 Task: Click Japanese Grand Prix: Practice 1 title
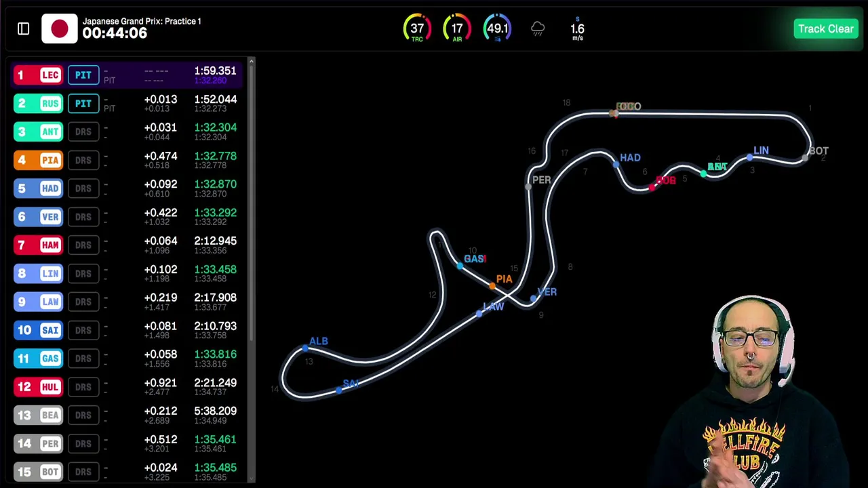click(x=142, y=21)
